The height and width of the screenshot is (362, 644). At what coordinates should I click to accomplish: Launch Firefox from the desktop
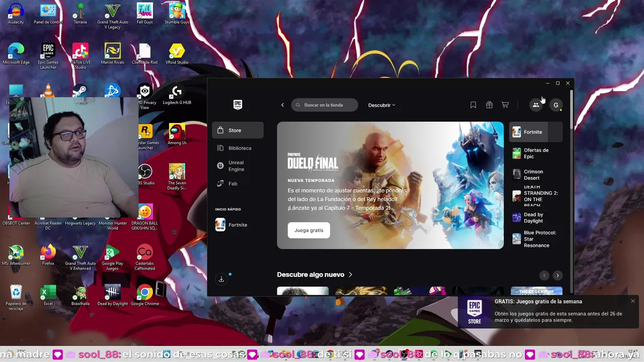(x=48, y=255)
